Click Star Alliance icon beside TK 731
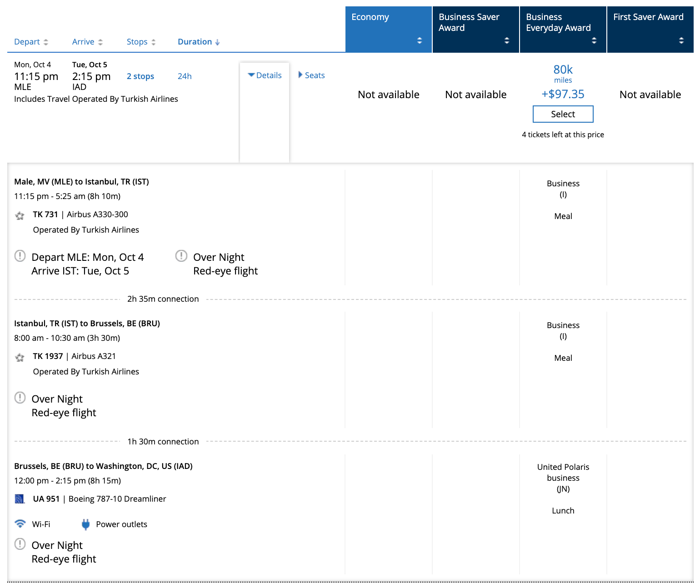 tap(20, 215)
